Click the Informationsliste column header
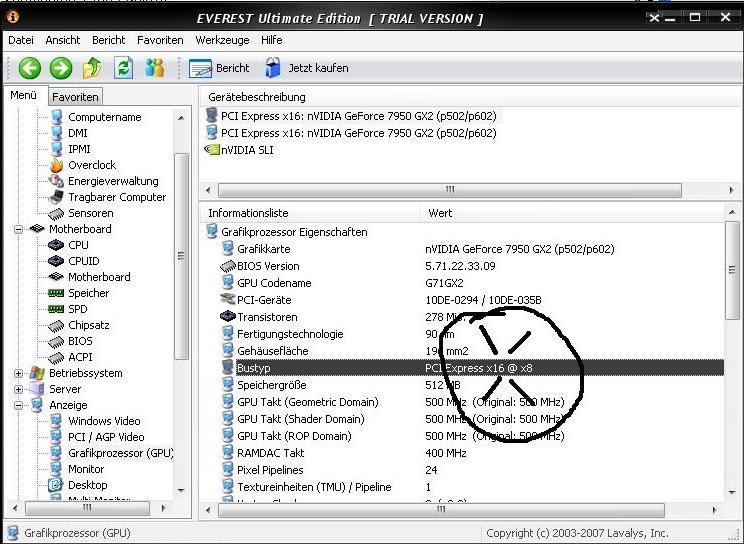Screen dimensions: 744x544 (x=310, y=213)
